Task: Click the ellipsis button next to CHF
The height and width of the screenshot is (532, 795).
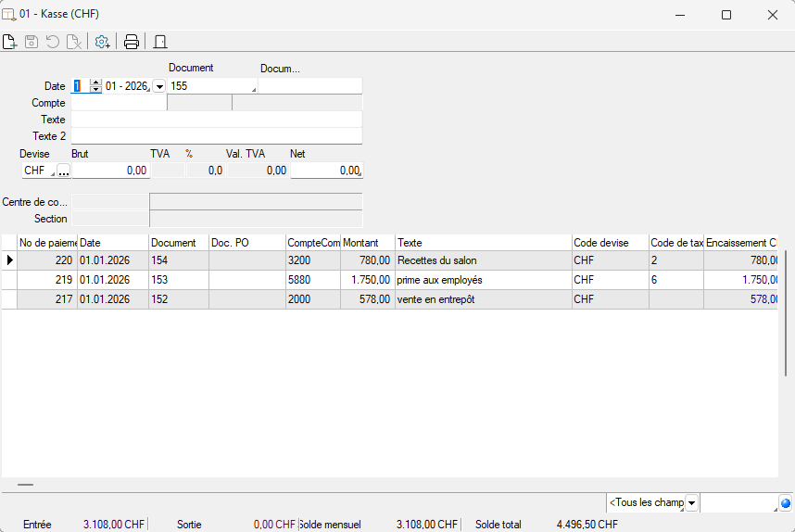Action: tap(64, 171)
